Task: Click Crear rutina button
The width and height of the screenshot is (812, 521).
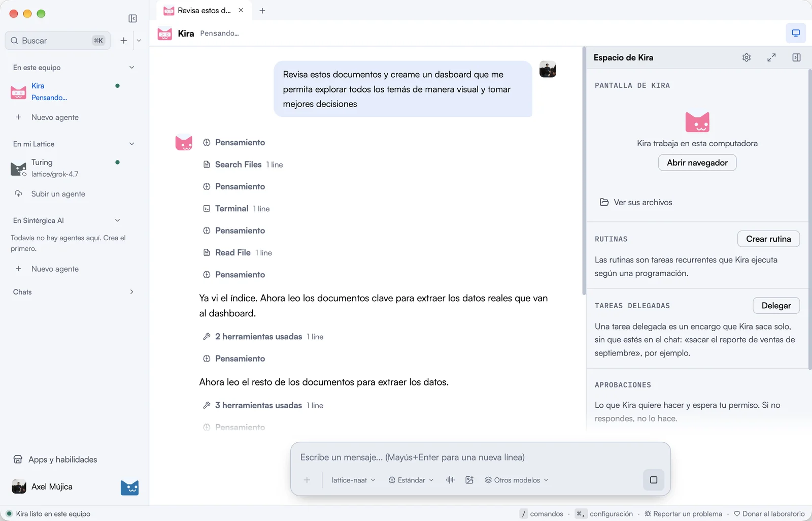Action: click(768, 239)
